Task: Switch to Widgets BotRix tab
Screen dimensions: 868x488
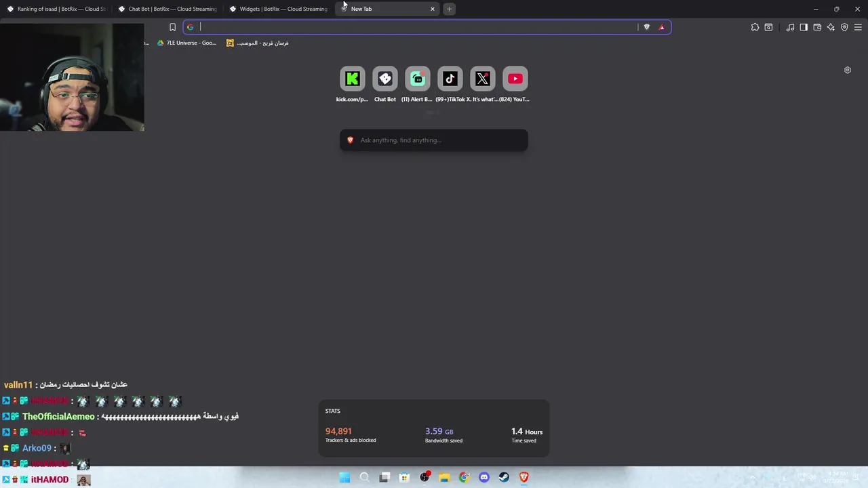Action: pos(279,9)
